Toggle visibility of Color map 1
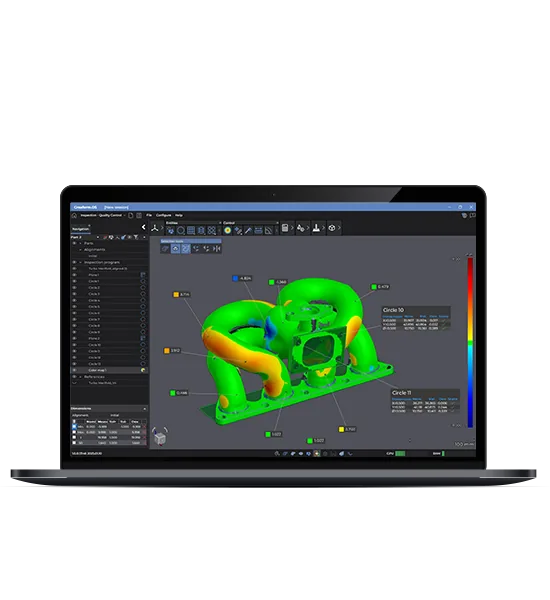This screenshot has height=600, width=550. pos(75,370)
